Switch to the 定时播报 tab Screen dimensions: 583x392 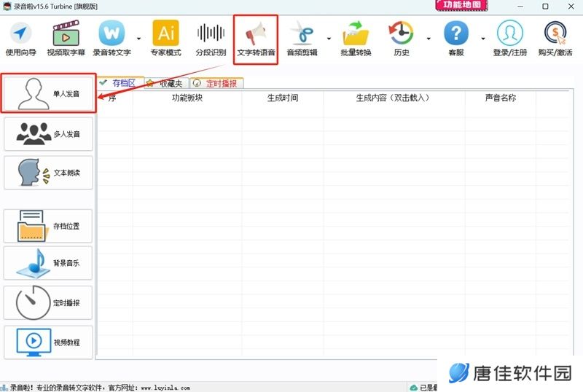click(216, 83)
